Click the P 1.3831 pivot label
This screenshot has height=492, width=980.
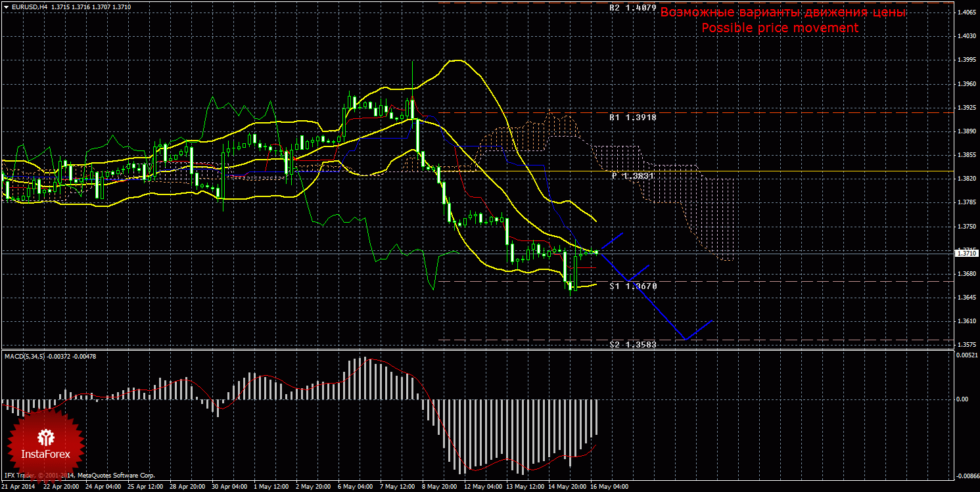click(632, 176)
